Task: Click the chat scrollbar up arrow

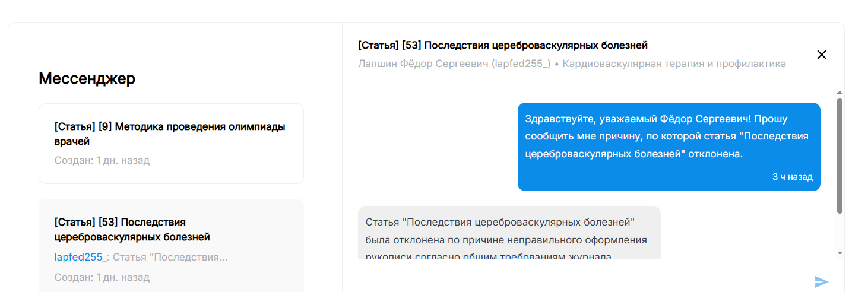Action: 840,93
